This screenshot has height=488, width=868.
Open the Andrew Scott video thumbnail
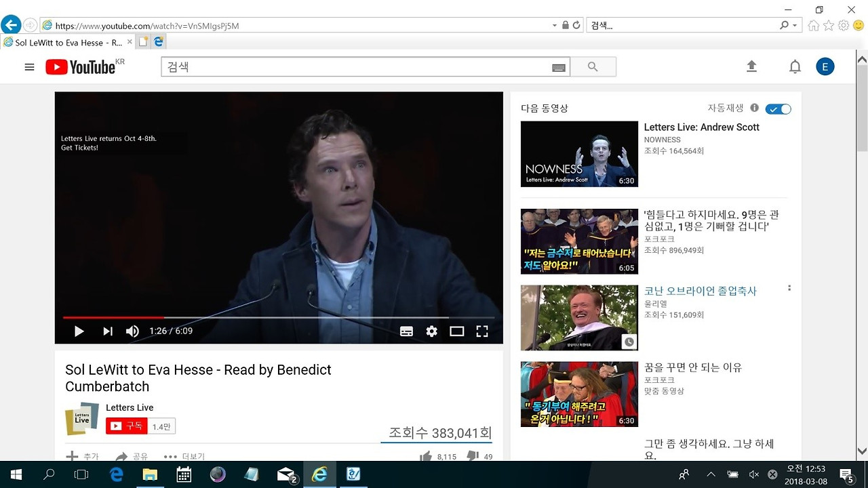pyautogui.click(x=579, y=154)
